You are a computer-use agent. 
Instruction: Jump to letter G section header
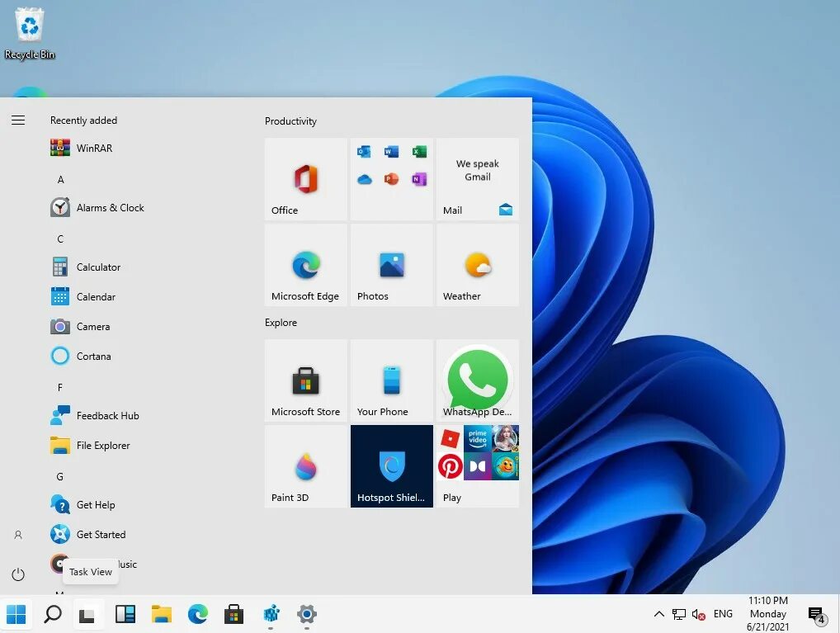pos(60,476)
